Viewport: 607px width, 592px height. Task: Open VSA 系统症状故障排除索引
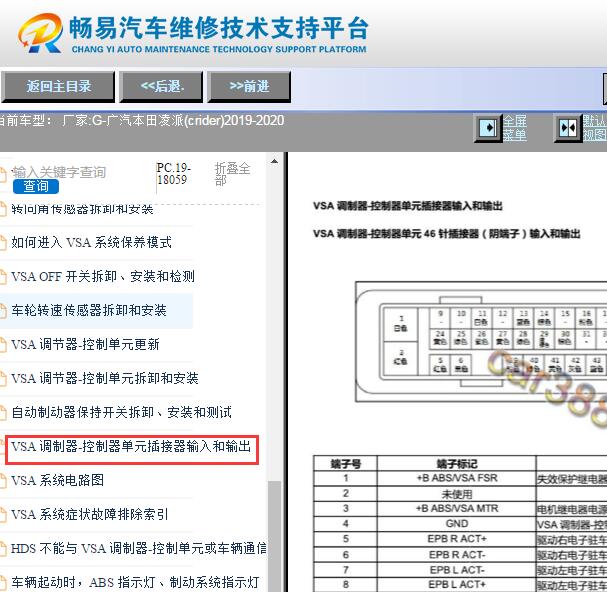89,515
